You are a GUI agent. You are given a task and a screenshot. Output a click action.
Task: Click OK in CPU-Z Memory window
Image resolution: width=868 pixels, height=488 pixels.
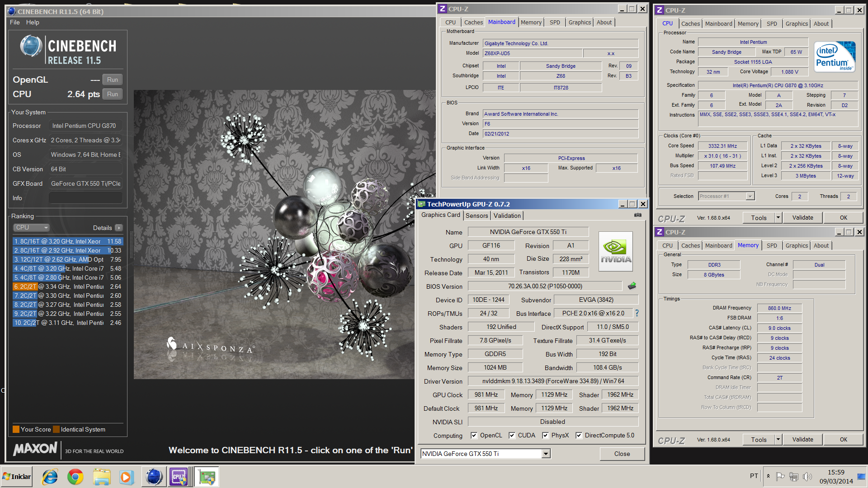pos(843,439)
